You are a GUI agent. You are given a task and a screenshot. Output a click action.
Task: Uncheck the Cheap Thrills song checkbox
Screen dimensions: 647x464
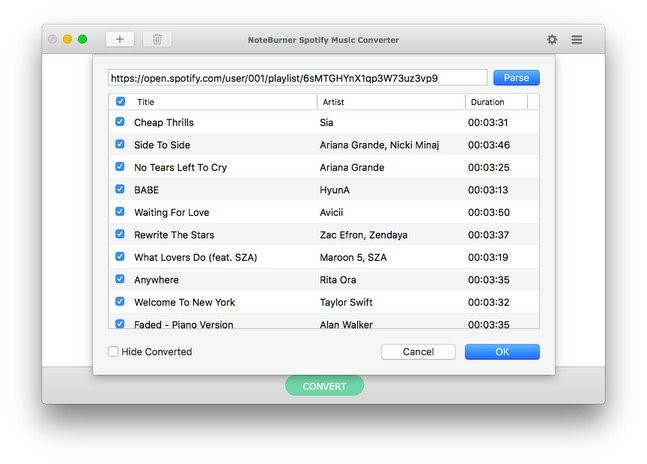click(121, 122)
